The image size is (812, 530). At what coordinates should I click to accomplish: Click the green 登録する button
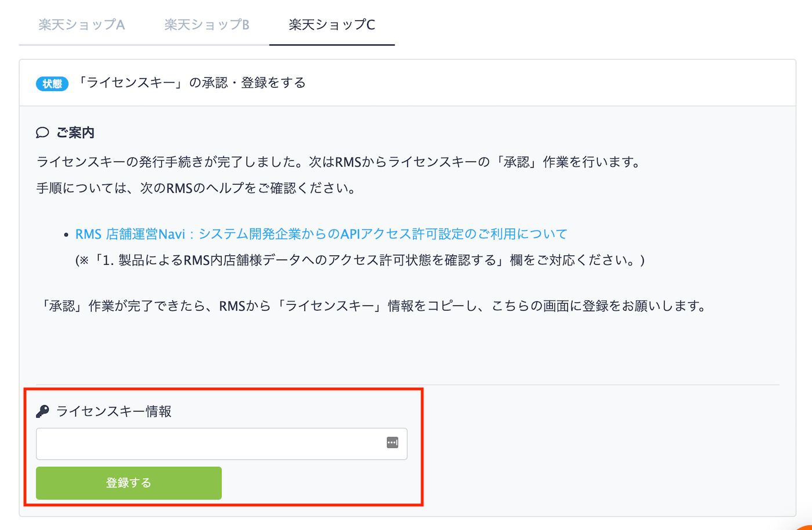point(129,483)
